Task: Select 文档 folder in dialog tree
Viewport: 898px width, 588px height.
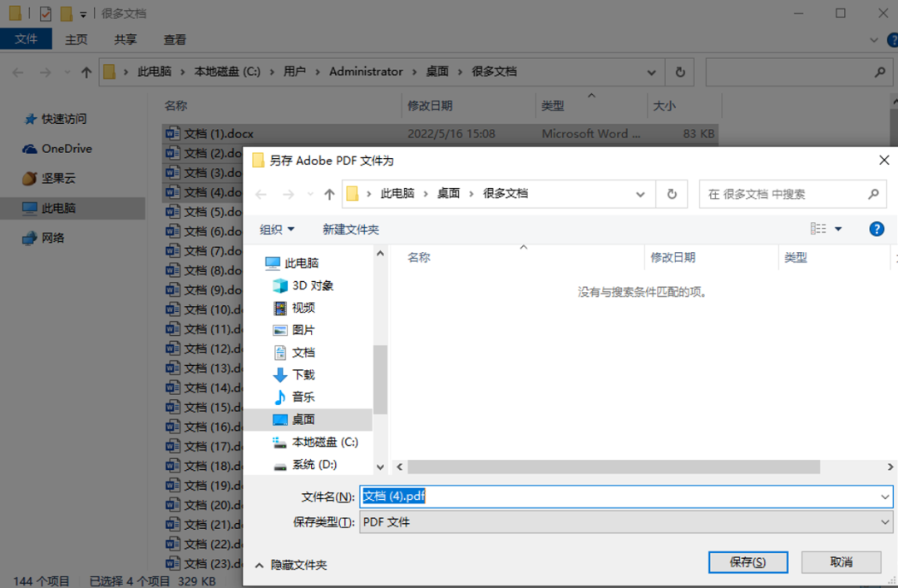Action: point(303,353)
